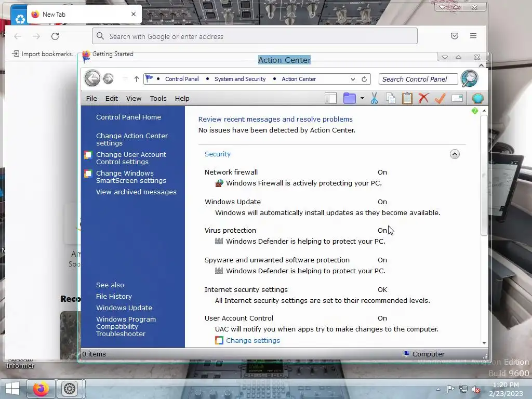Open Control Panel Home link
This screenshot has height=399, width=532.
(128, 117)
